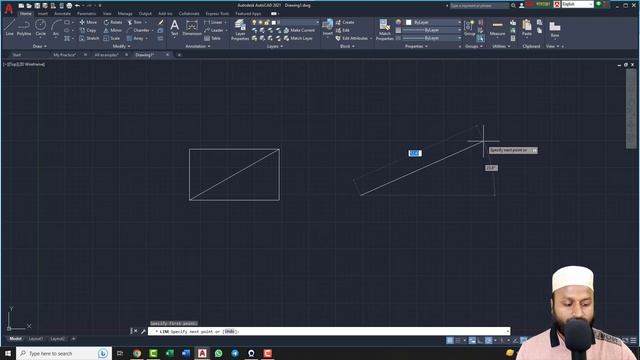Screen dimensions: 640x360
Task: Click the Group icon
Action: click(469, 28)
